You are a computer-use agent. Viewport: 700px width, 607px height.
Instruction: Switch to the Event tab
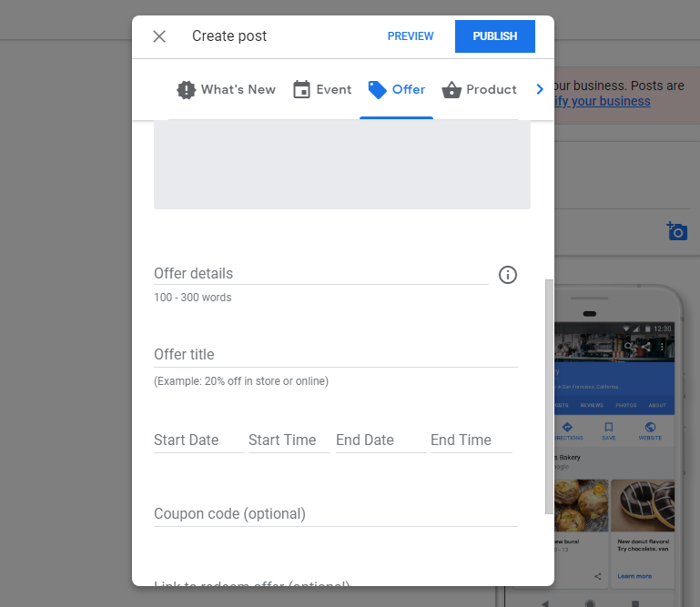[322, 90]
